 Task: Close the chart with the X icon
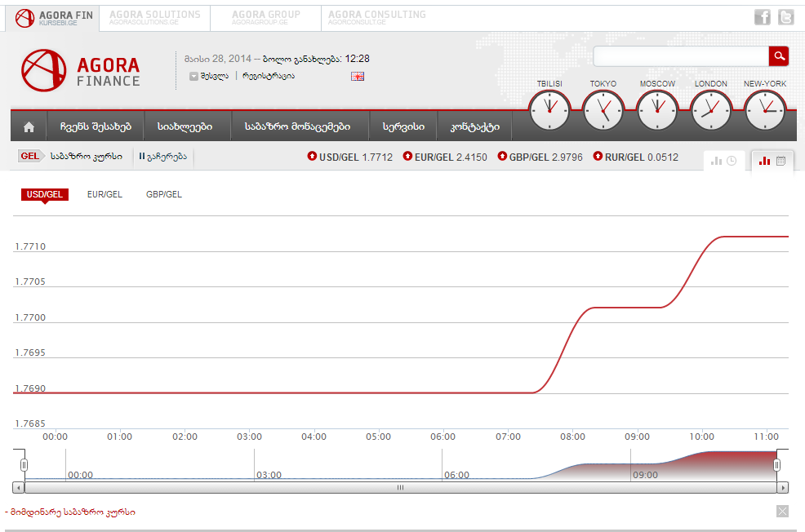tap(782, 511)
